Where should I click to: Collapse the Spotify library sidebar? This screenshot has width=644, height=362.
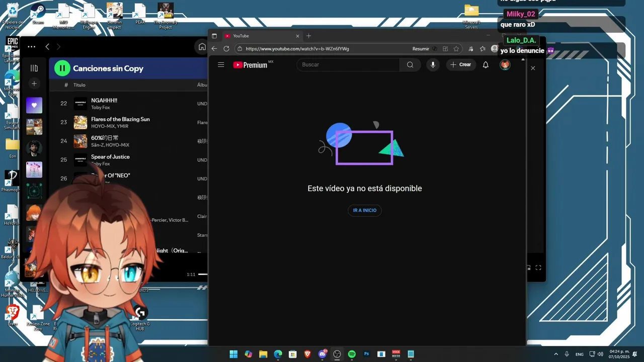(34, 68)
